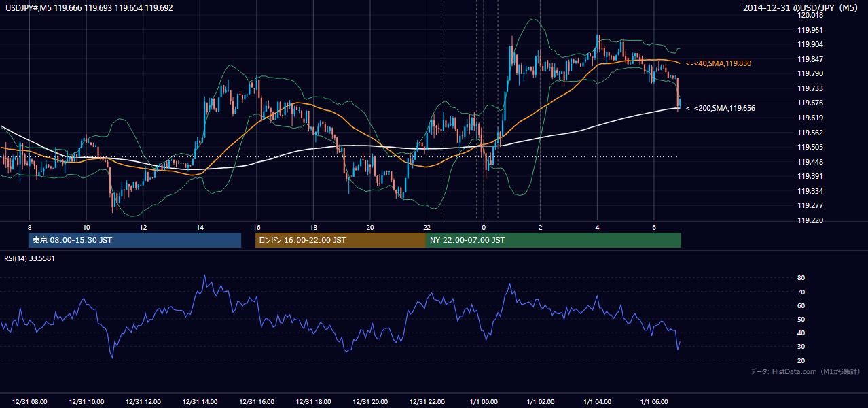868x408 pixels.
Task: Click price axis value 119.676
Action: (x=810, y=103)
